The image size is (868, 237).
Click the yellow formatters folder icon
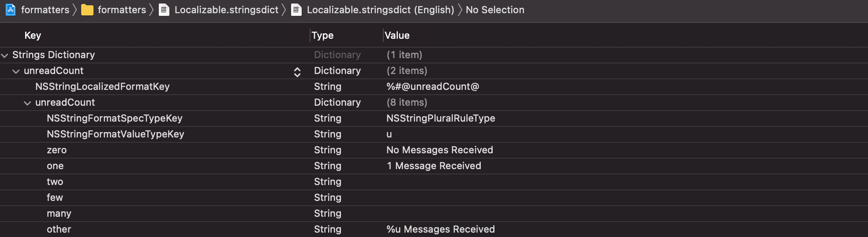[x=87, y=10]
